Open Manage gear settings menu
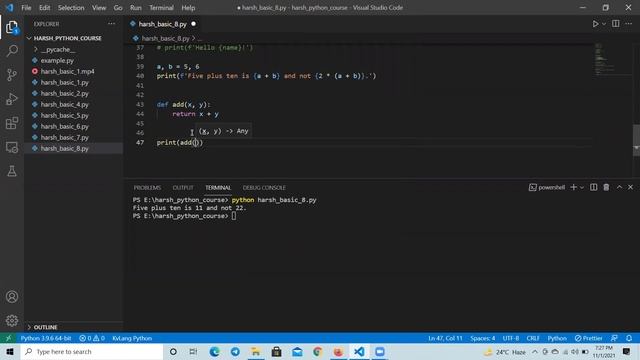 12,320
